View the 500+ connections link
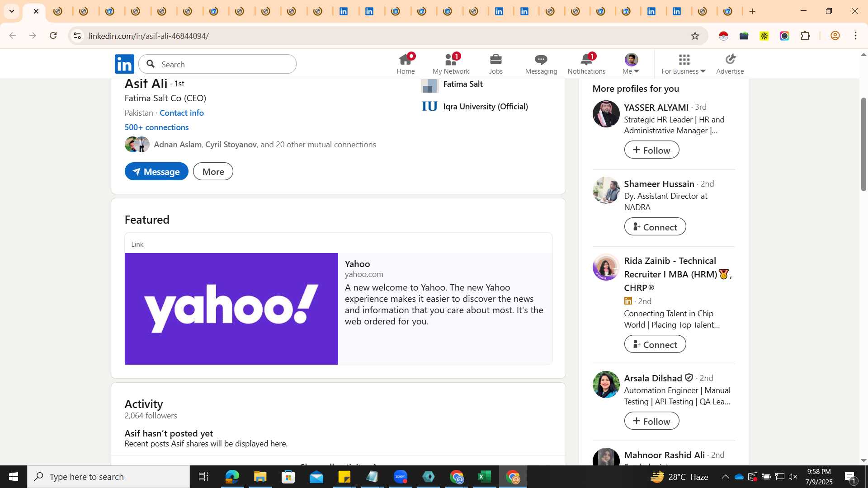 [156, 127]
